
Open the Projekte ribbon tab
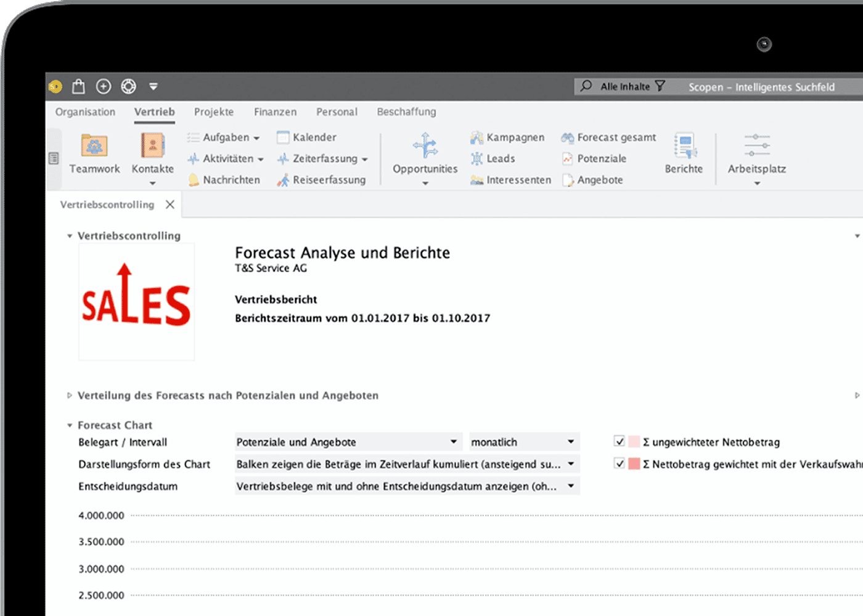pos(214,111)
